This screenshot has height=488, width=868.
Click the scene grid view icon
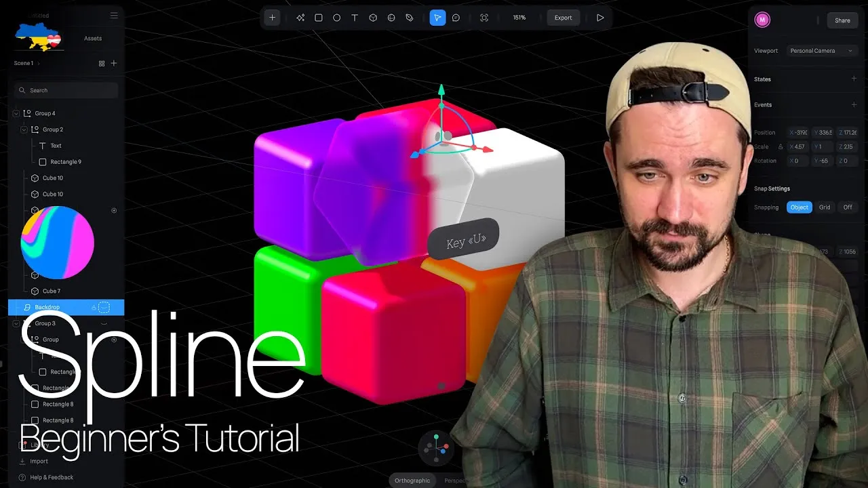(x=102, y=63)
